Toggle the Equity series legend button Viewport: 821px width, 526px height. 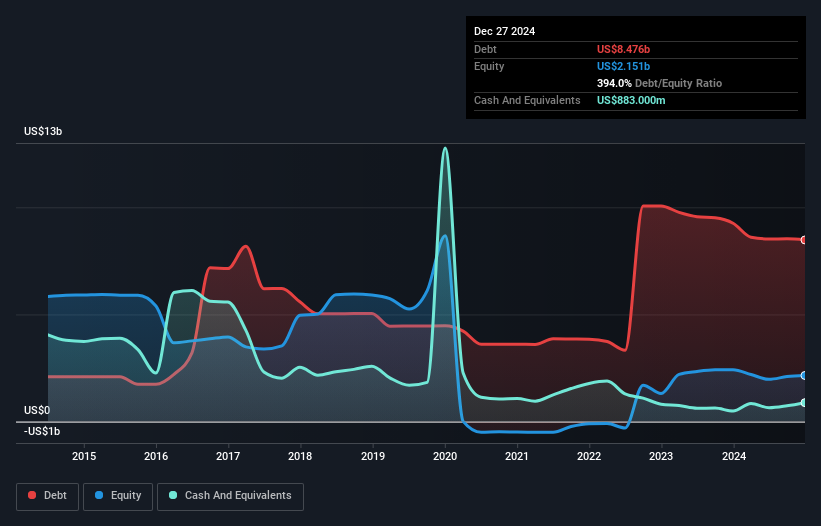[118, 496]
